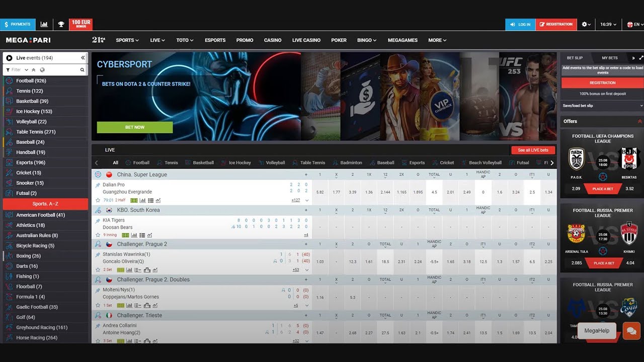Open the list icon for Dalian Pro match
644x362 pixels.
tap(150, 200)
